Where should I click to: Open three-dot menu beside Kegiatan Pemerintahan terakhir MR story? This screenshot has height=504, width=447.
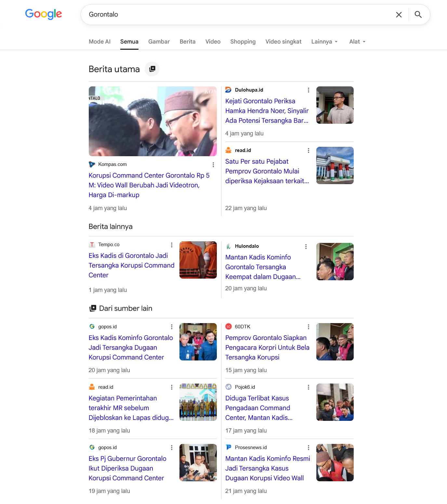pos(172,387)
